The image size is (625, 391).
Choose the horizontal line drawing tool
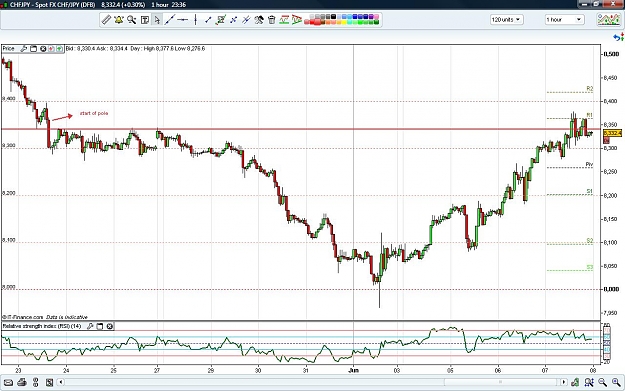click(183, 20)
